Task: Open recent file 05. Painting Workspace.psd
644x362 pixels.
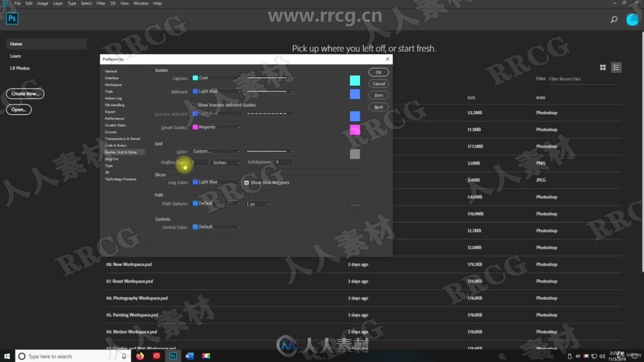Action: tap(132, 315)
